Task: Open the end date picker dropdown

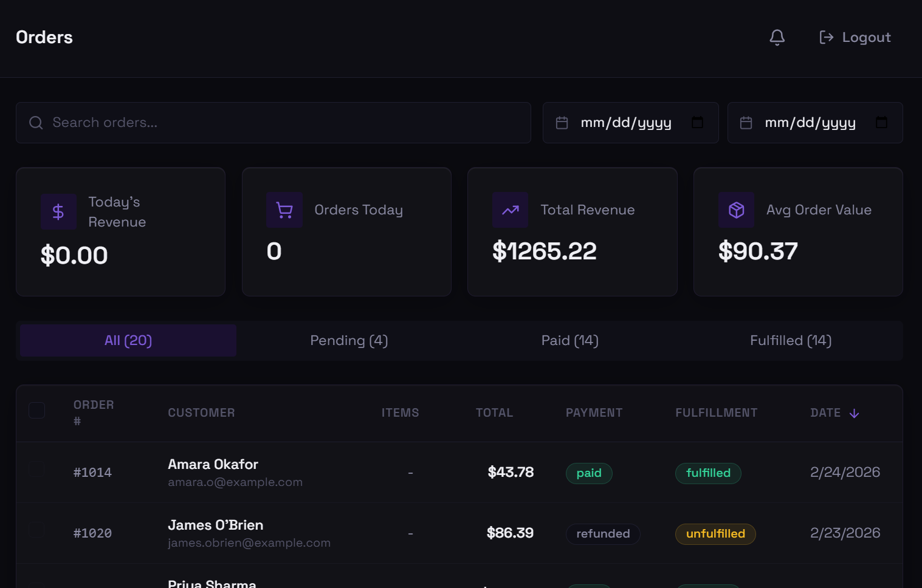Action: pyautogui.click(x=881, y=122)
